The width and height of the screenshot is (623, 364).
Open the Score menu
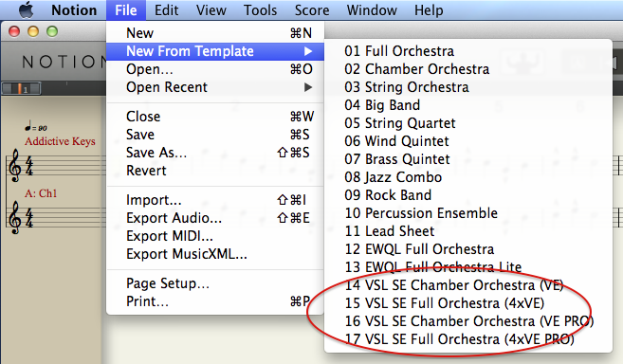tap(312, 9)
